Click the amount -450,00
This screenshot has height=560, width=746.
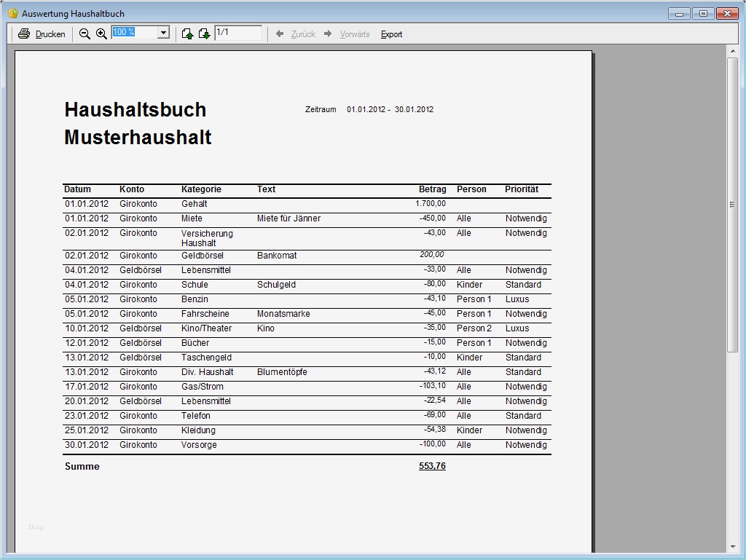click(x=433, y=218)
